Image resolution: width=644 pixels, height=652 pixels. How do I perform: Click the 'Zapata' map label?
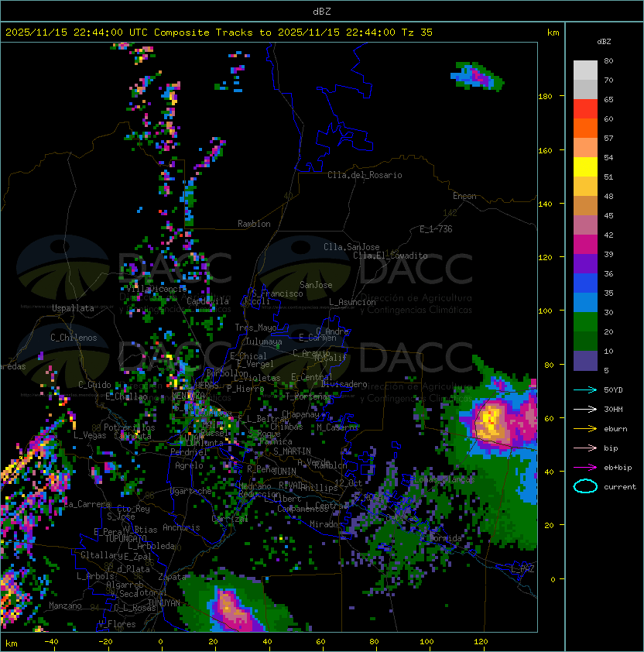click(x=172, y=577)
